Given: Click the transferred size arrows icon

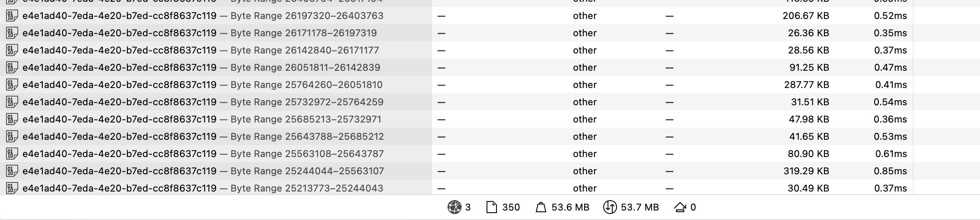Looking at the screenshot, I should (610, 207).
